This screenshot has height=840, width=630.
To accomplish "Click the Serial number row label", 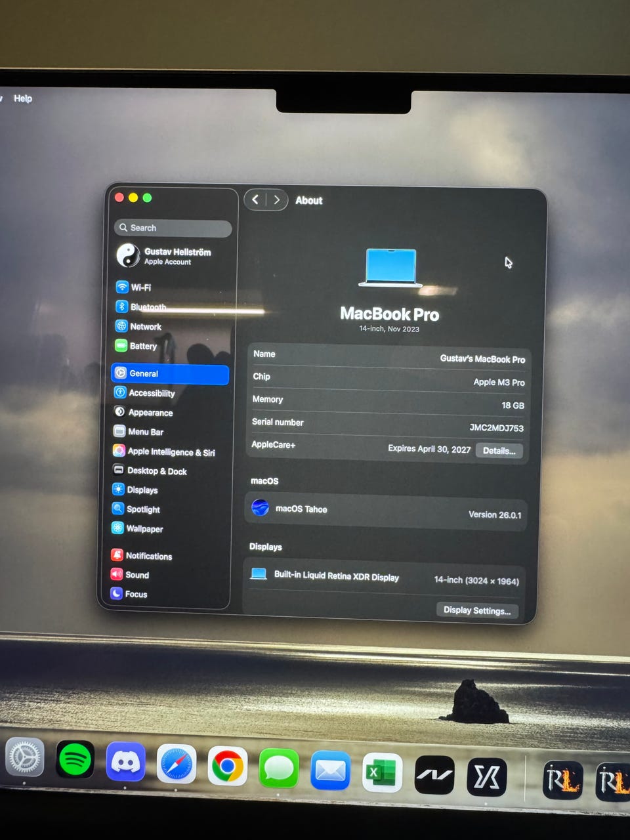I will (278, 422).
